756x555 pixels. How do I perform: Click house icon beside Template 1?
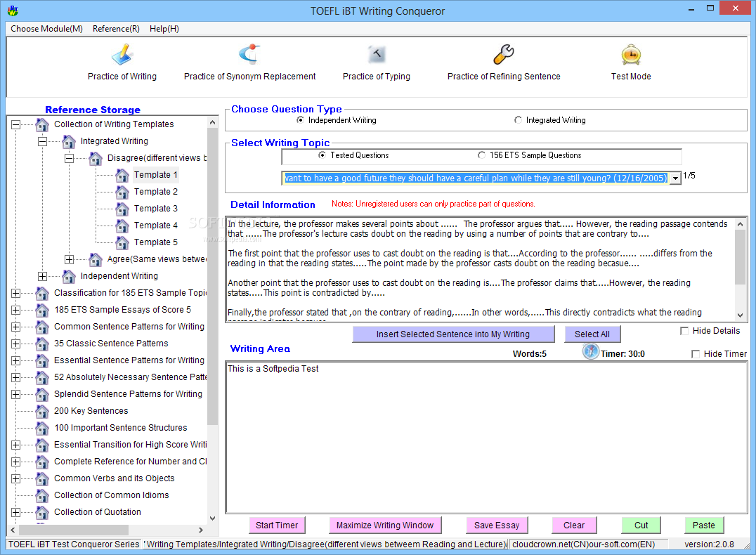click(x=122, y=175)
